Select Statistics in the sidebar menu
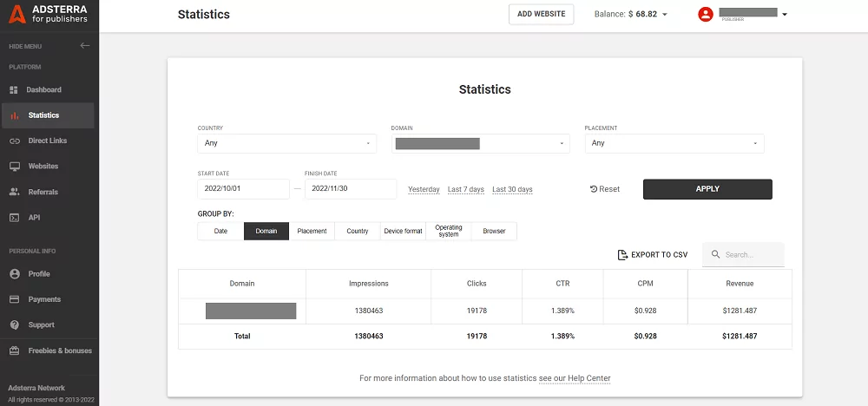 coord(43,115)
